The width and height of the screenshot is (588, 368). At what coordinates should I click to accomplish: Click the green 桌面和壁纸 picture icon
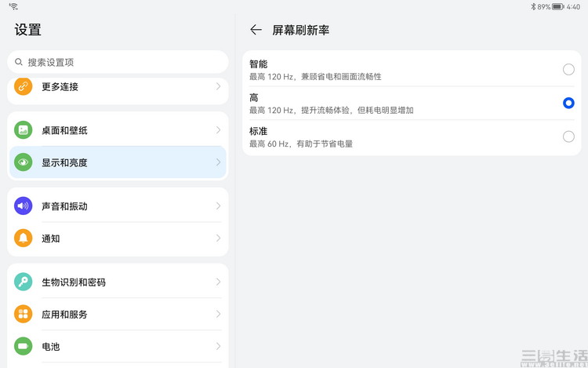[24, 130]
